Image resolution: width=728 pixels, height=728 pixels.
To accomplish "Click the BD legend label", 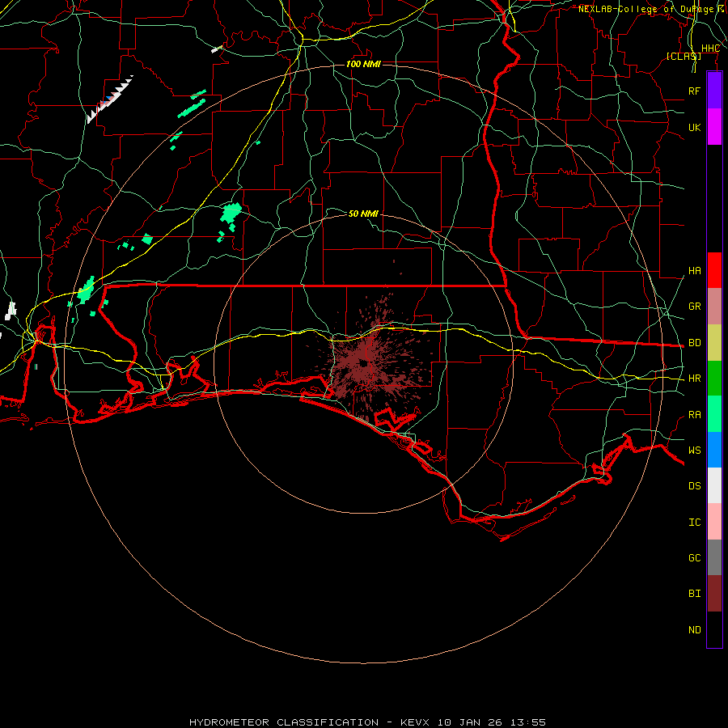I will click(694, 343).
